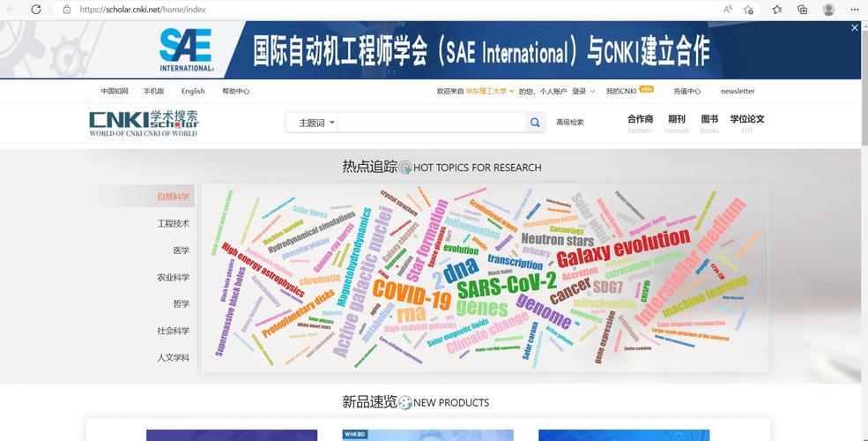
Task: Click the genes word in cloud
Action: coord(482,308)
